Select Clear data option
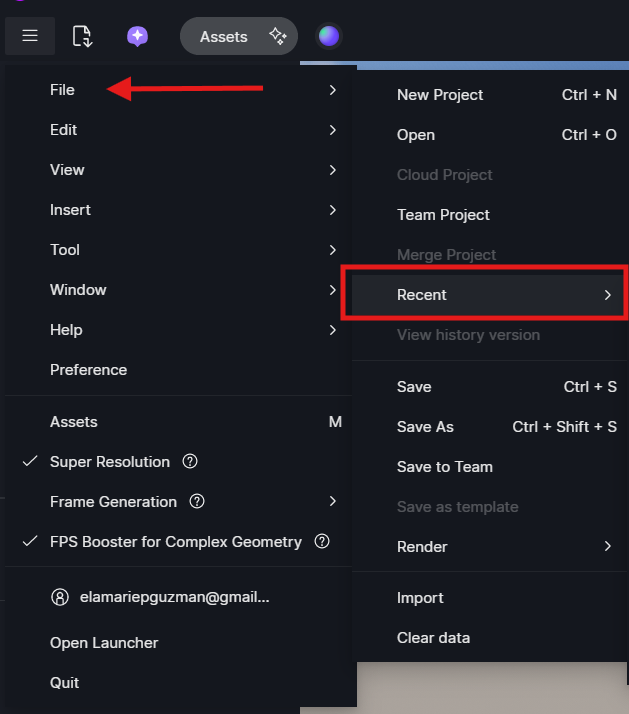Image resolution: width=629 pixels, height=714 pixels. (x=433, y=638)
